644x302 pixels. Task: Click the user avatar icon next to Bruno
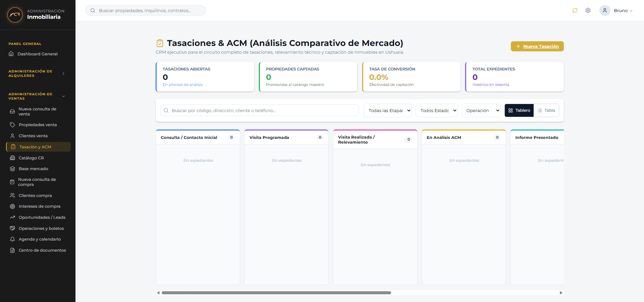[605, 10]
